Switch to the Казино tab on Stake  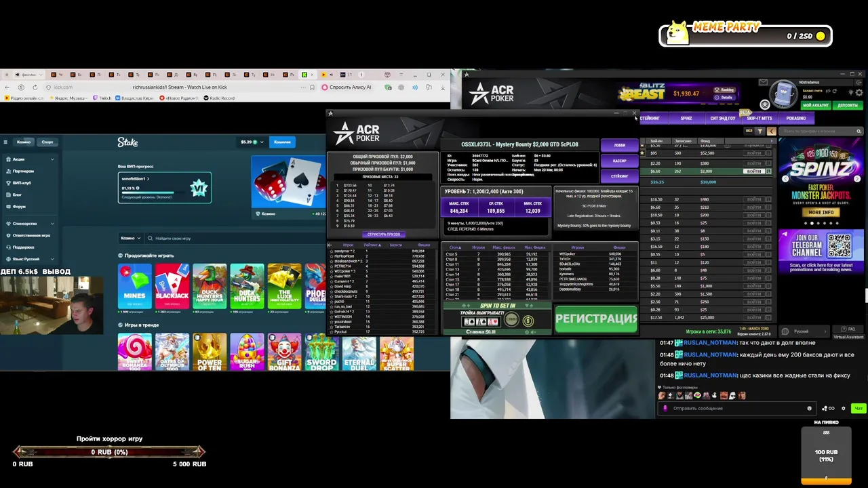coord(24,142)
